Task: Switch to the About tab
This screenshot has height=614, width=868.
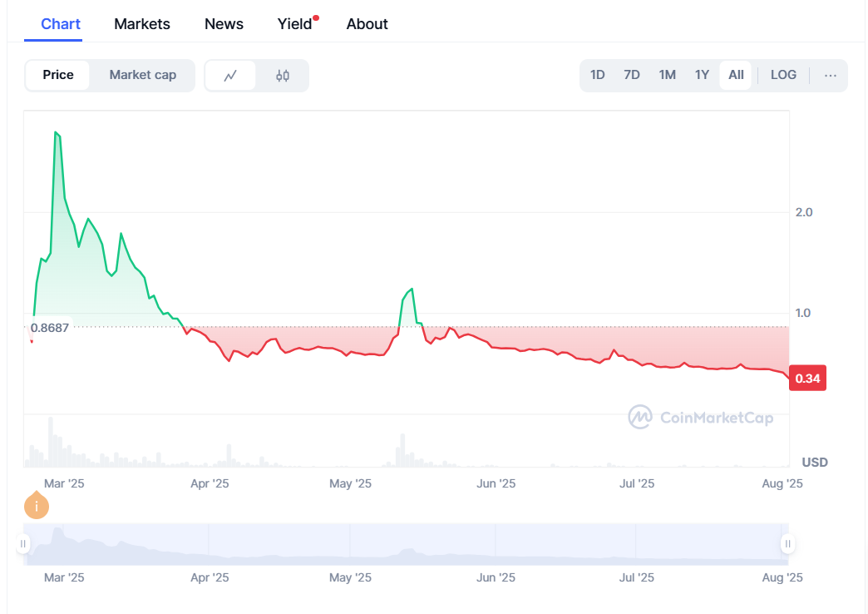Action: tap(367, 24)
